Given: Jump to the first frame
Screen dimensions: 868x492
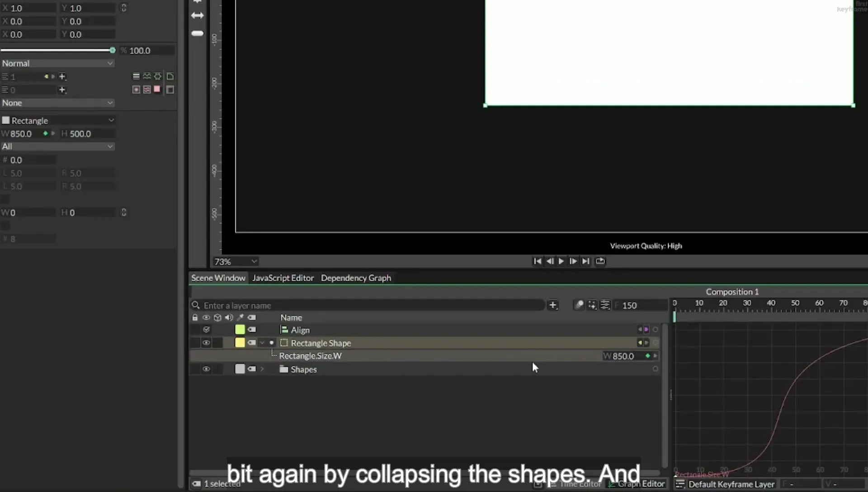Looking at the screenshot, I should pyautogui.click(x=538, y=261).
